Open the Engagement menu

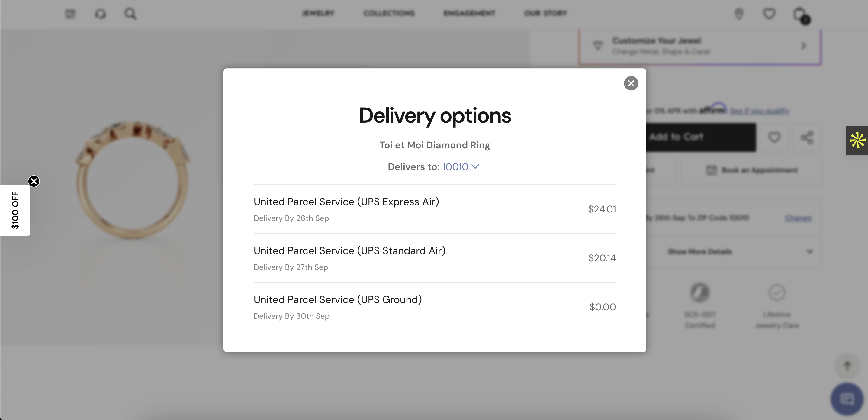click(x=469, y=13)
